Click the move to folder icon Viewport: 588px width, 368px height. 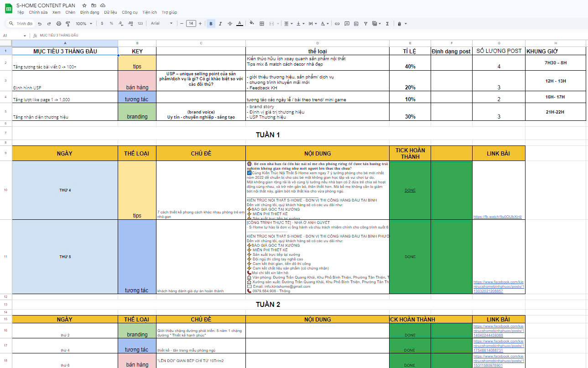94,5
